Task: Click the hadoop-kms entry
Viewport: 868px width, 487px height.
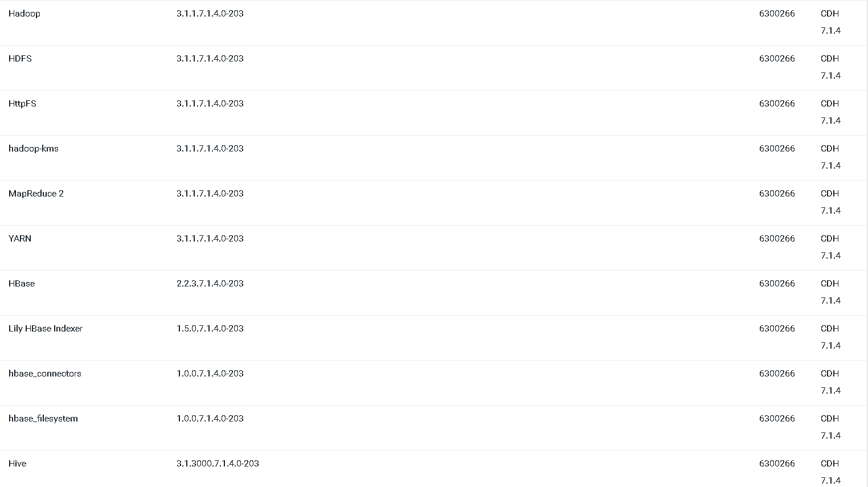Action: (x=34, y=149)
